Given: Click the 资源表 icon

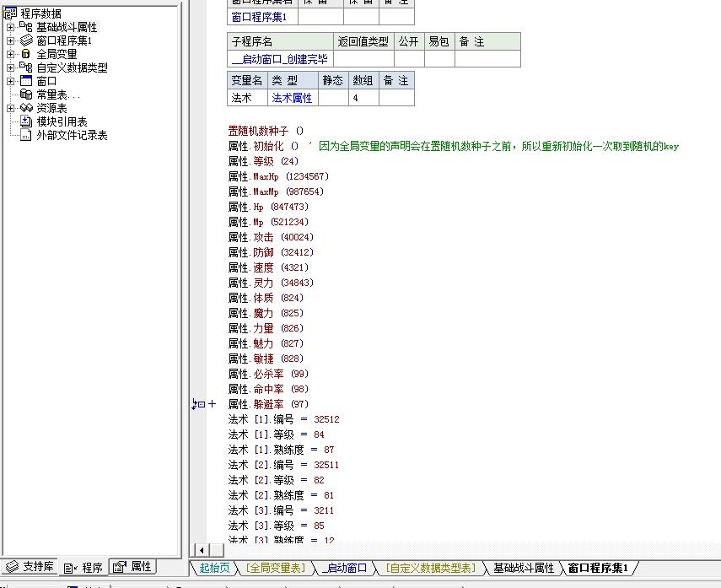Looking at the screenshot, I should coord(26,108).
